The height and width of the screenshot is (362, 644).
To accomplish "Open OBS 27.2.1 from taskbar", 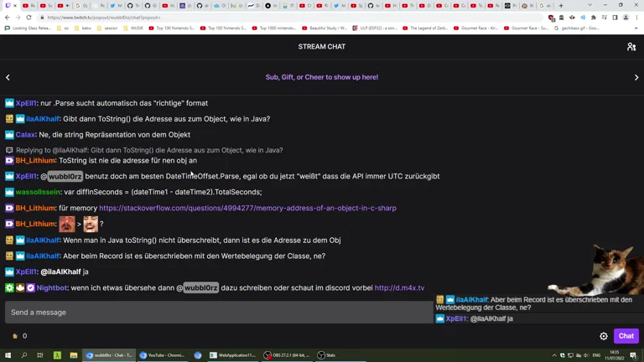I will pos(287,355).
